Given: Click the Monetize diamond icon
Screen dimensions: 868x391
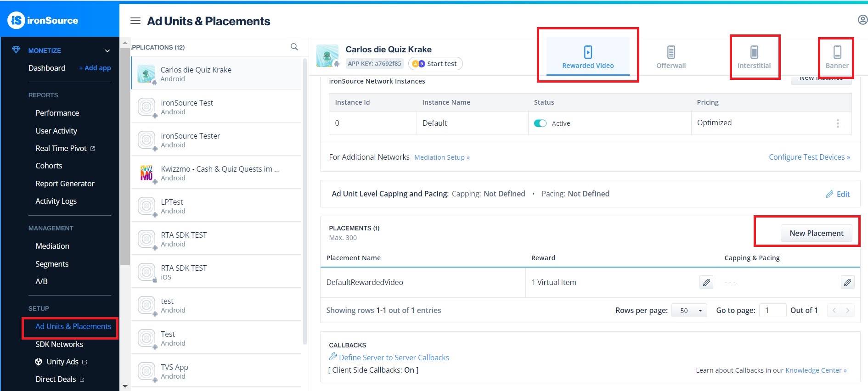Looking at the screenshot, I should [x=16, y=50].
